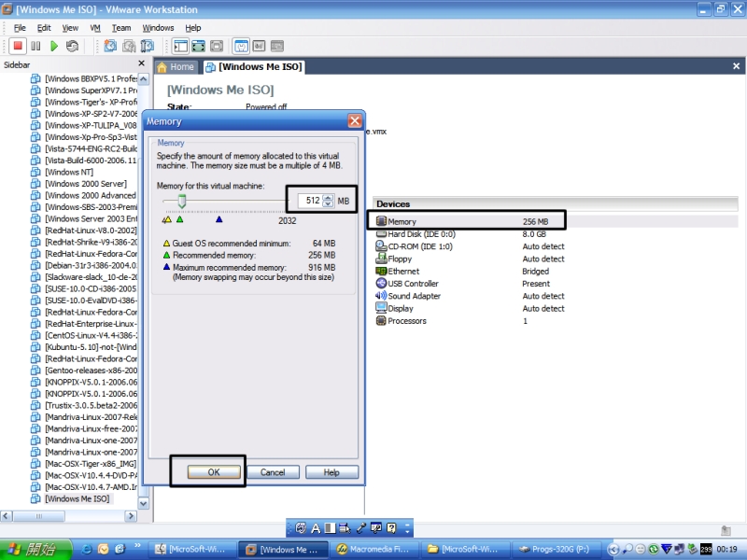This screenshot has width=747, height=560.
Task: Click the Manage Snapshots toolbar icon
Action: (x=148, y=46)
